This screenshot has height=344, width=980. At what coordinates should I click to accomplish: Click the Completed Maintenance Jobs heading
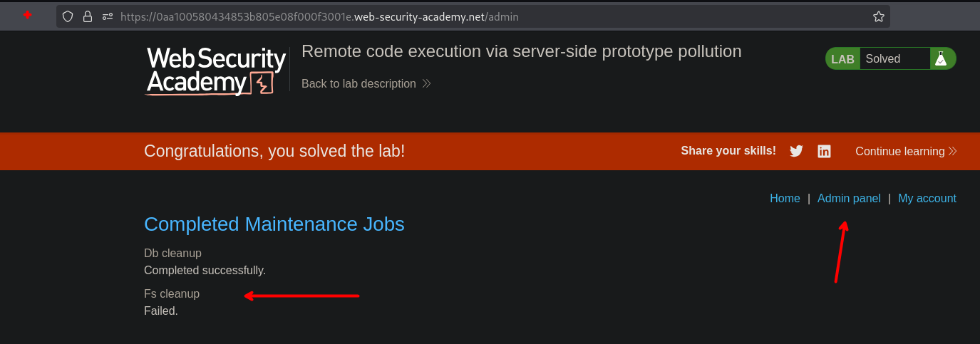[274, 224]
